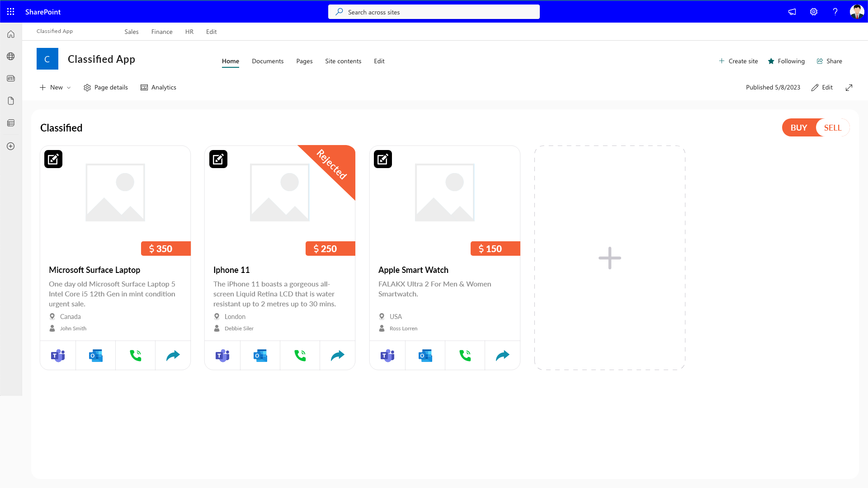Select the Pages tab

[305, 61]
